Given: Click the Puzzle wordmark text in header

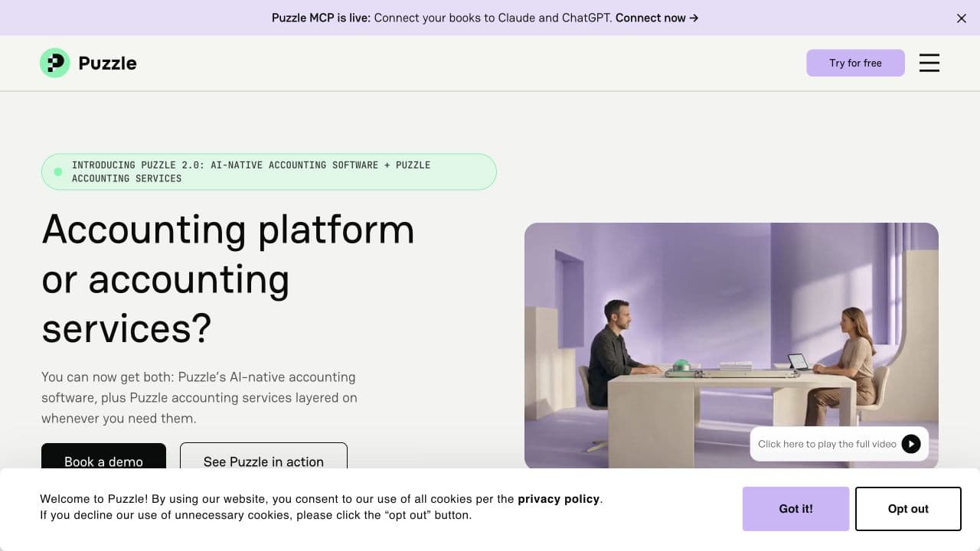Looking at the screenshot, I should click(x=107, y=63).
